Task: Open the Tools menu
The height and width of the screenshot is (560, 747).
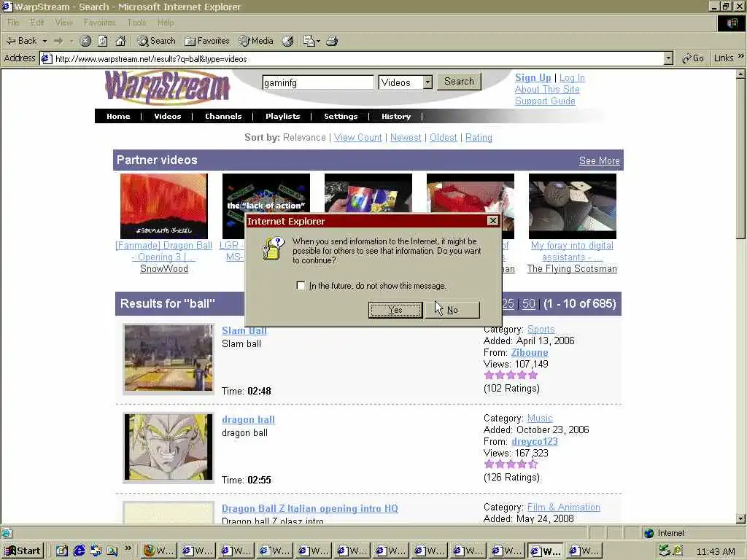Action: pyautogui.click(x=136, y=23)
